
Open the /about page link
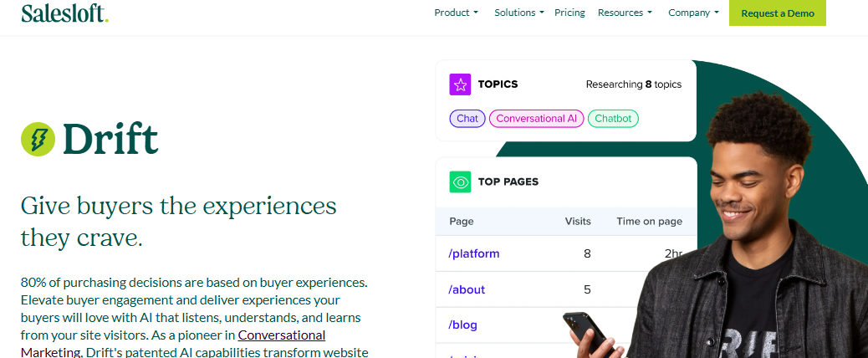(467, 289)
